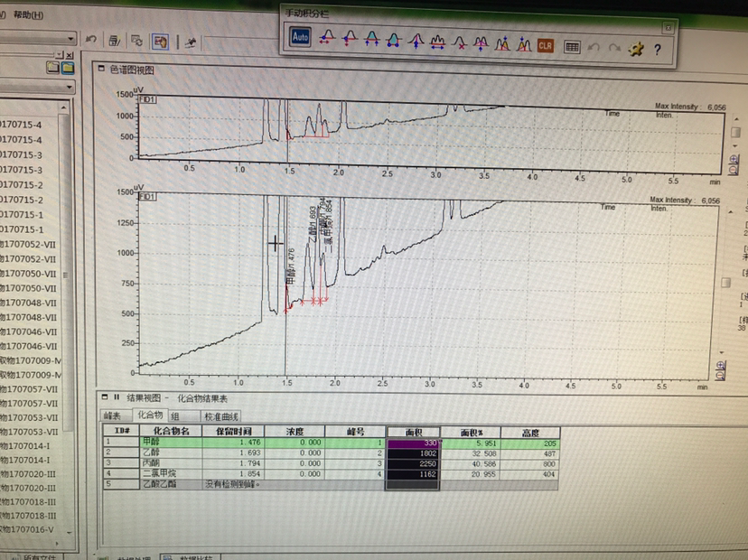The width and height of the screenshot is (748, 560).
Task: Close the 手动积分栏 floating toolbar
Action: pyautogui.click(x=669, y=28)
